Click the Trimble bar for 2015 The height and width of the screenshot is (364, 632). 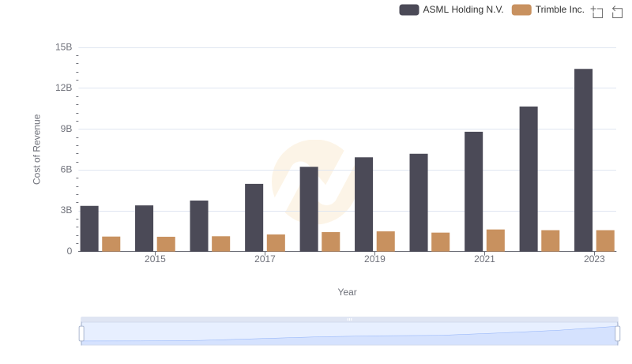[166, 244]
